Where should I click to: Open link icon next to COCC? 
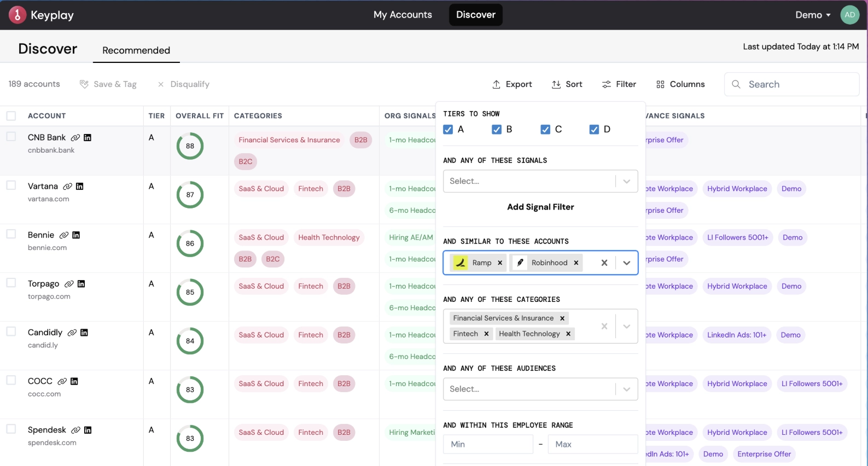coord(62,381)
